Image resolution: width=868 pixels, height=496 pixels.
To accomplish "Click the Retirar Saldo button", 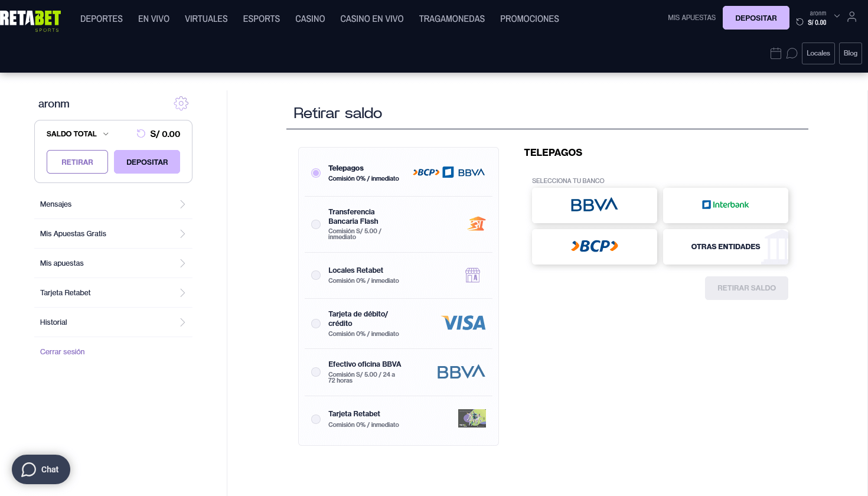I will coord(746,288).
